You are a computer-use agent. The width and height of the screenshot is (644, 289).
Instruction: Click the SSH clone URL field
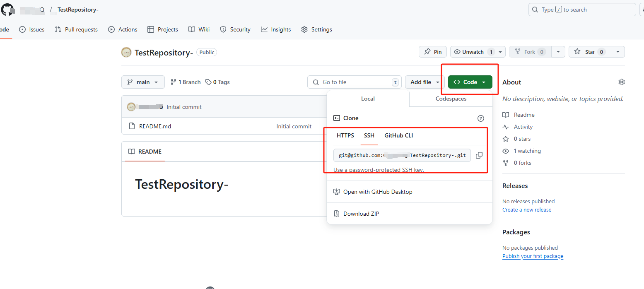click(x=402, y=155)
